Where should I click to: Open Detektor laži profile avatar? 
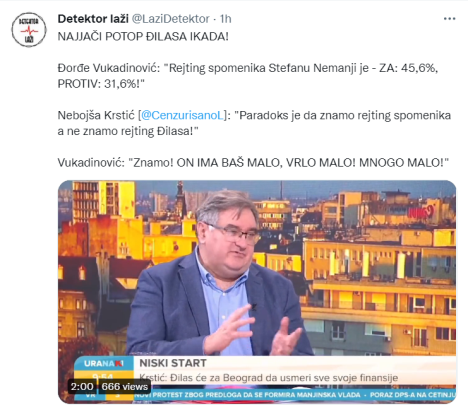click(29, 30)
